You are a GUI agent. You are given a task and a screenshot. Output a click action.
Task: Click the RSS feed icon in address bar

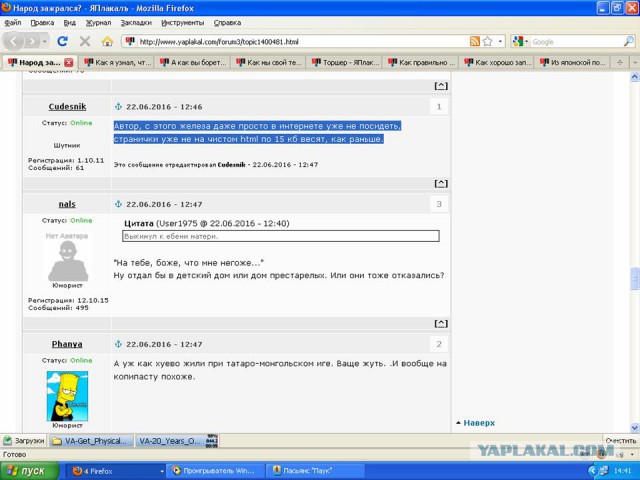(x=475, y=41)
